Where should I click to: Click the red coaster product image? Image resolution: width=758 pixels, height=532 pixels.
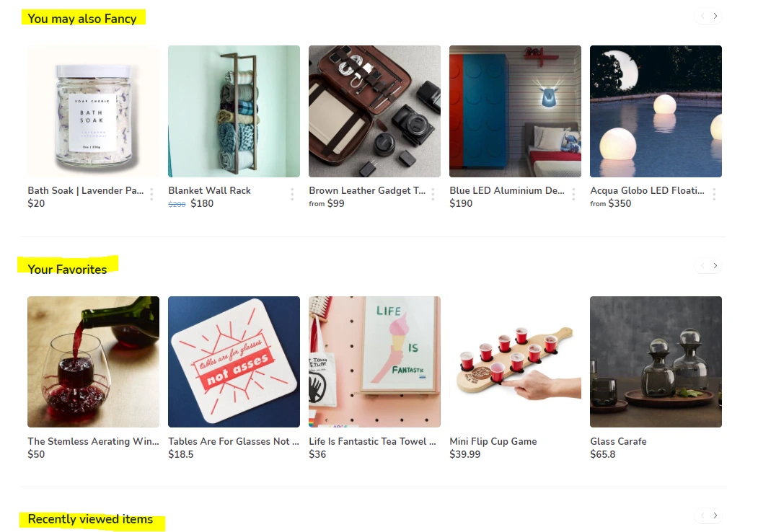tap(234, 362)
